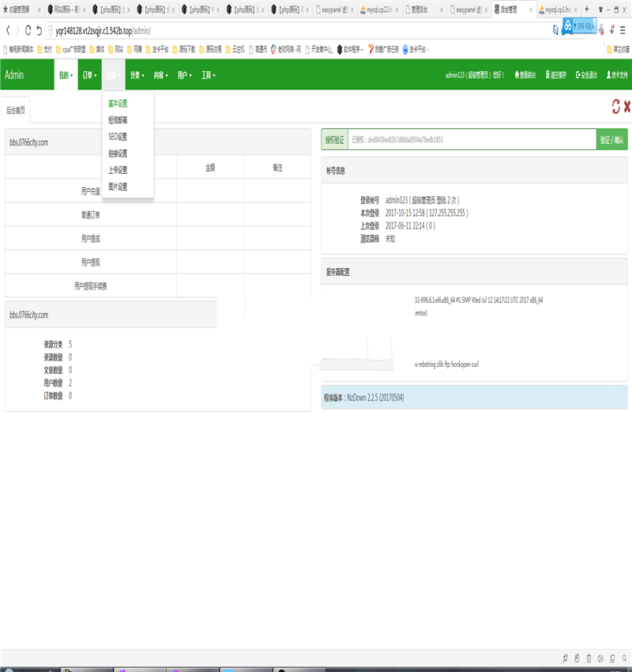Open the 其它收藏 bookmarks folder
Screen dimensions: 632x672
tap(619, 50)
